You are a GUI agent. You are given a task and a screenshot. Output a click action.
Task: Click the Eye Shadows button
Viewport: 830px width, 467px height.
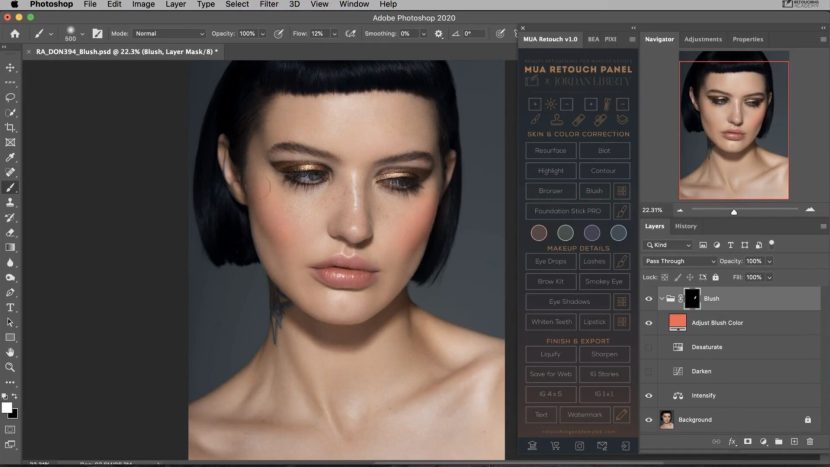(568, 301)
